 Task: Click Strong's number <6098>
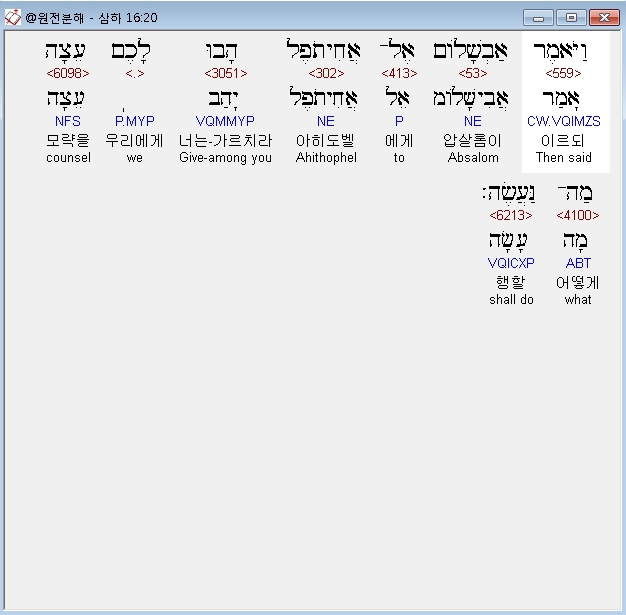67,73
